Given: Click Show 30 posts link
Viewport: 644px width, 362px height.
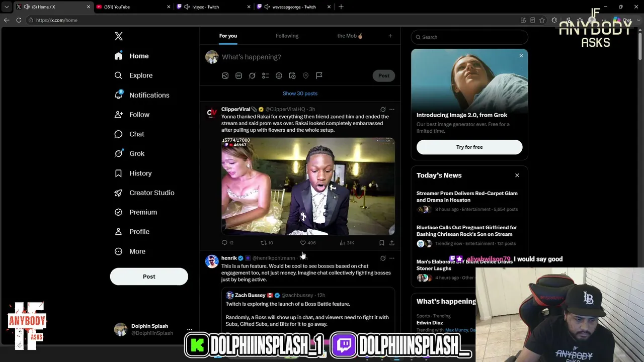Looking at the screenshot, I should [300, 94].
